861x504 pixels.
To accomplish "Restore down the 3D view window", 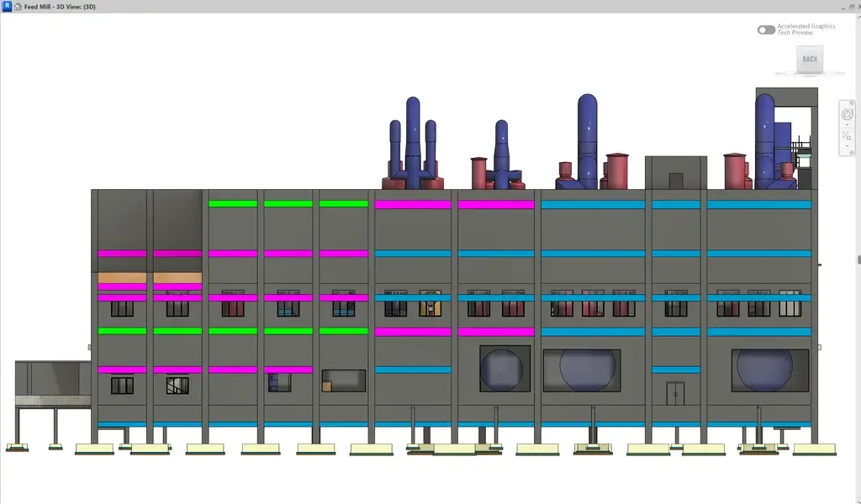I will pyautogui.click(x=852, y=7).
